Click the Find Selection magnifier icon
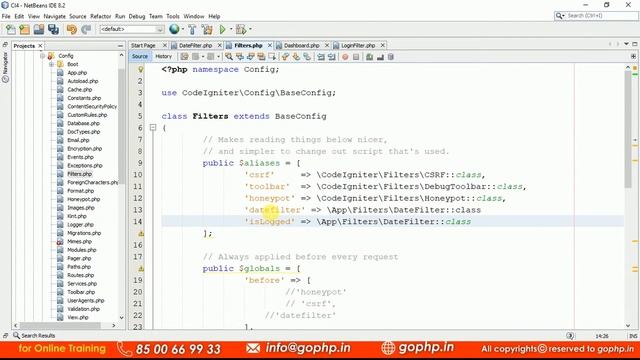The image size is (640, 360). click(x=229, y=57)
